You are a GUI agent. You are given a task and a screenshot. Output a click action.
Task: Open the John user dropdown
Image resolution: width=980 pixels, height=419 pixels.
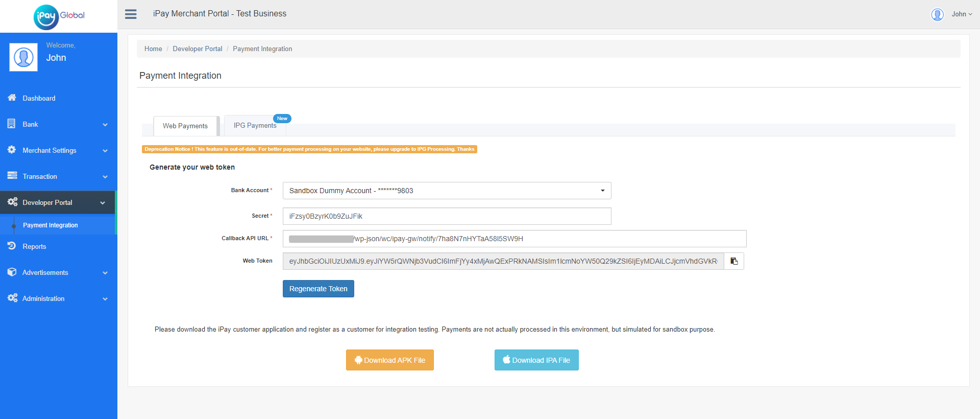click(962, 14)
